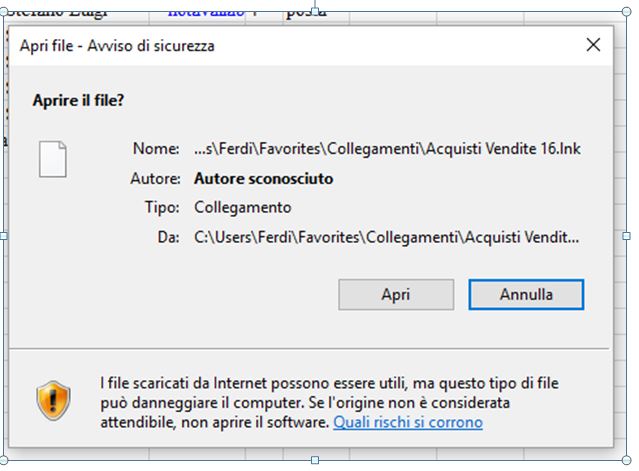This screenshot has width=639, height=471.
Task: Close the Avviso di sicurezza dialog
Action: [593, 45]
